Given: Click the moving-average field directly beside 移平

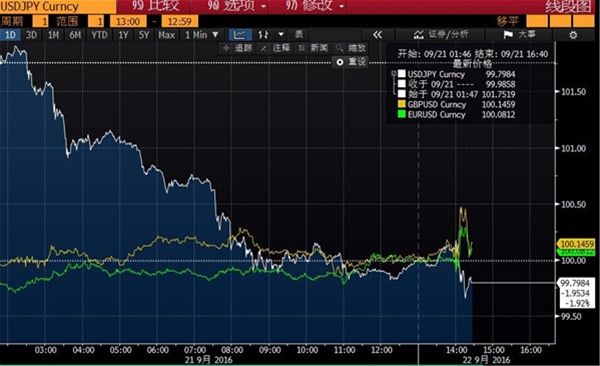Looking at the screenshot, I should (537, 21).
